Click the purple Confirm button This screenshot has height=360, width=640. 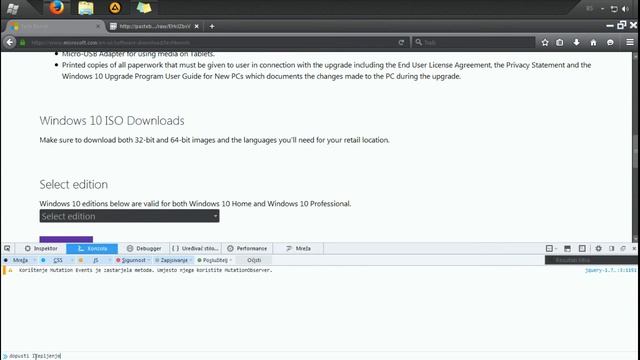pos(66,239)
